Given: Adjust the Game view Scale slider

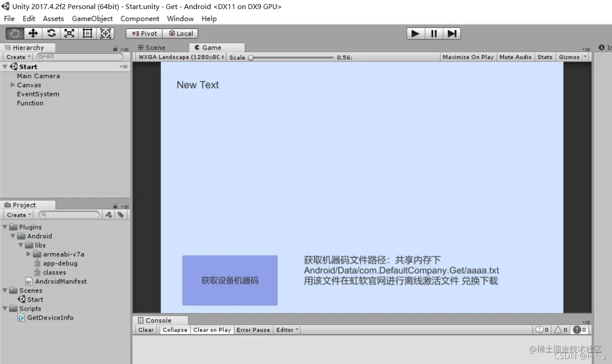Looking at the screenshot, I should (x=250, y=57).
